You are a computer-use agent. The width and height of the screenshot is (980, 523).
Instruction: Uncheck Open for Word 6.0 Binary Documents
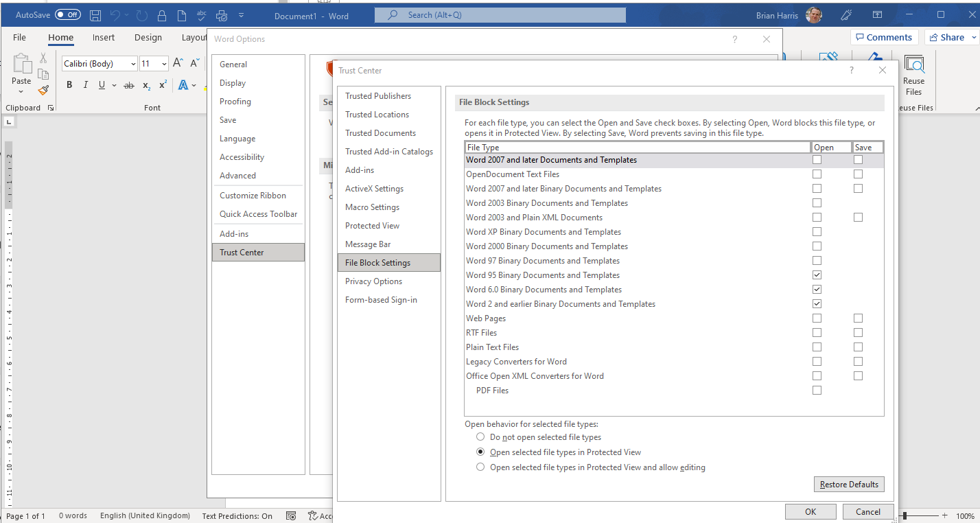point(817,290)
